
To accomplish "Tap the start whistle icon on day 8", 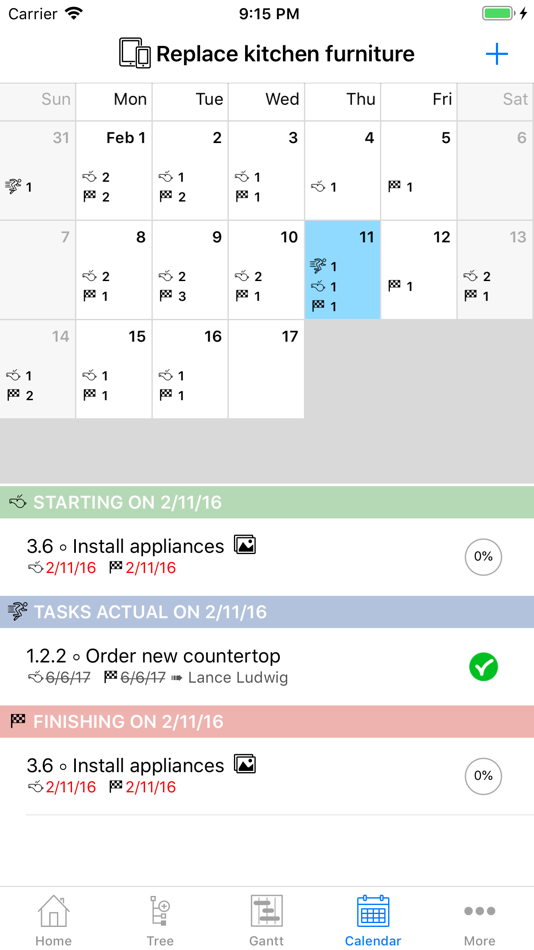I will 90,276.
